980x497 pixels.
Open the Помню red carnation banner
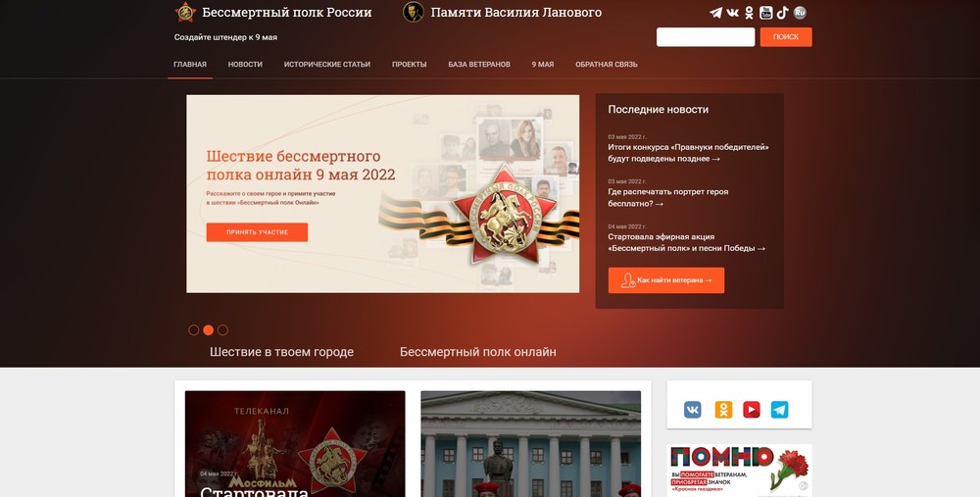coord(739,471)
